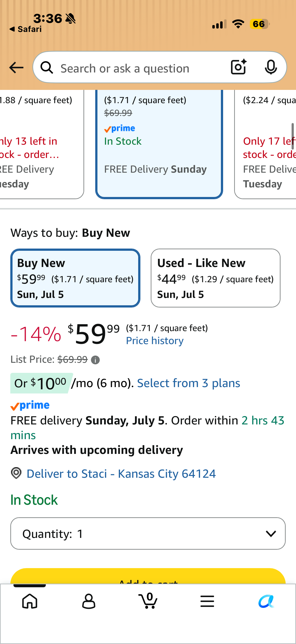Open Select from 3 plans link

pyautogui.click(x=188, y=383)
